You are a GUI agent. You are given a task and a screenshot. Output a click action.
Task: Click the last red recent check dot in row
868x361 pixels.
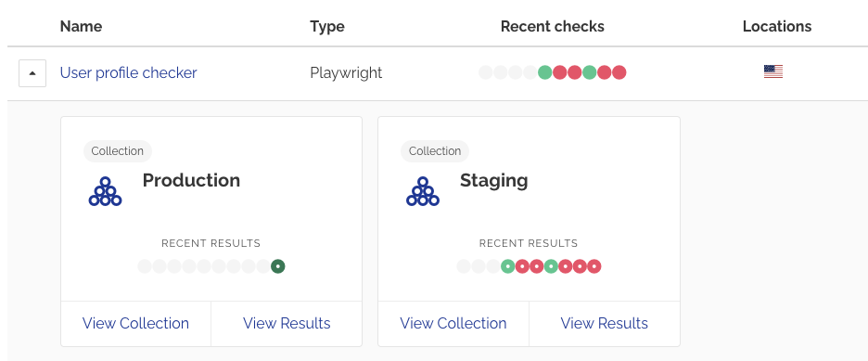[619, 72]
